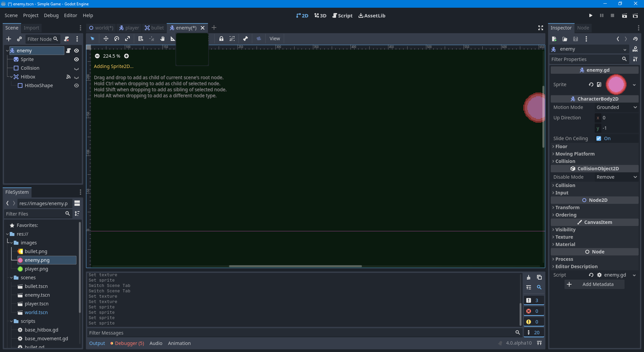Activate the Rotate tool
The width and height of the screenshot is (644, 352).
[117, 39]
